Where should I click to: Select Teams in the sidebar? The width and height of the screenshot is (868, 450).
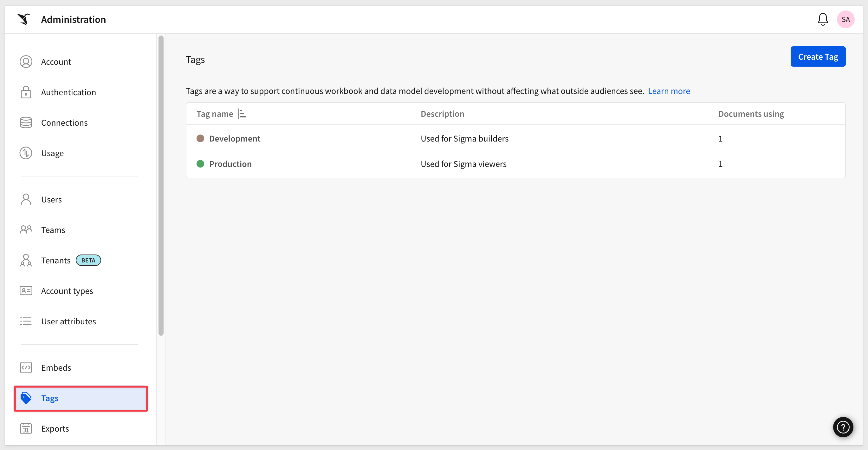click(x=53, y=230)
